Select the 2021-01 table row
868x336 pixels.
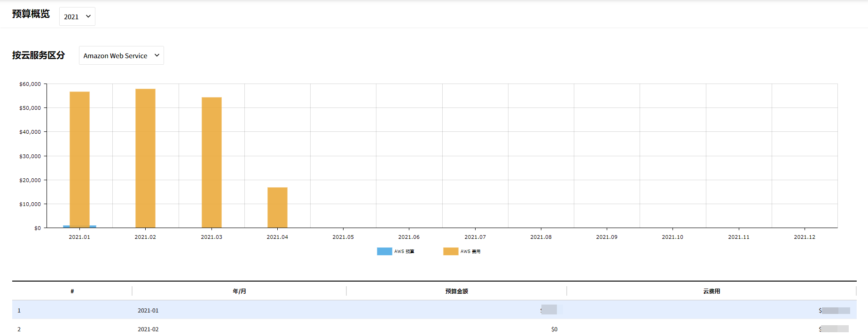coord(148,310)
